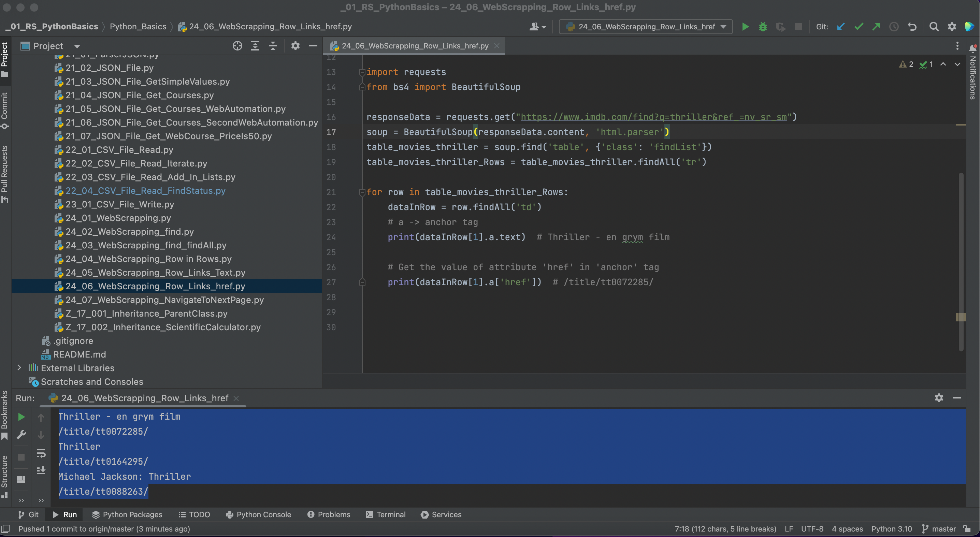This screenshot has width=980, height=537.
Task: Rollback changes with the undo arrow icon
Action: click(912, 27)
